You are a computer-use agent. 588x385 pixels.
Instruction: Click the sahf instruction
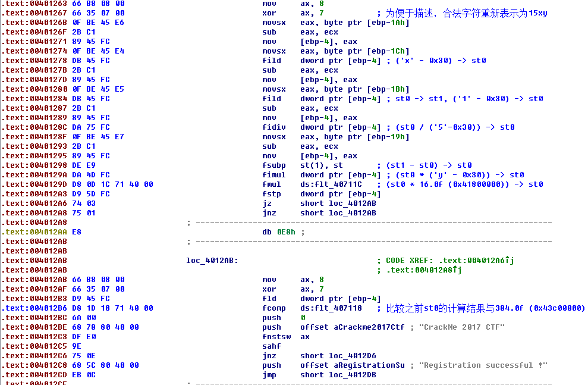tap(272, 346)
